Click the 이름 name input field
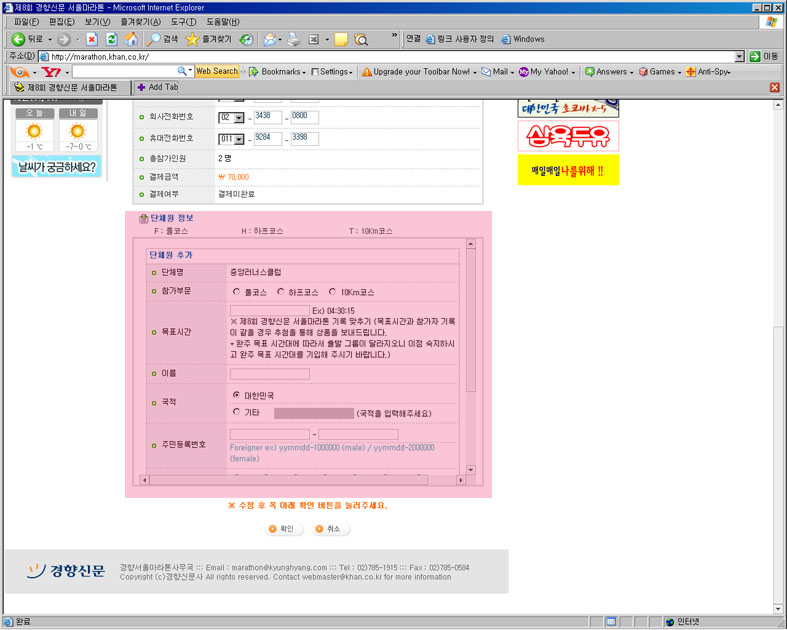The height and width of the screenshot is (630, 787). click(x=269, y=374)
